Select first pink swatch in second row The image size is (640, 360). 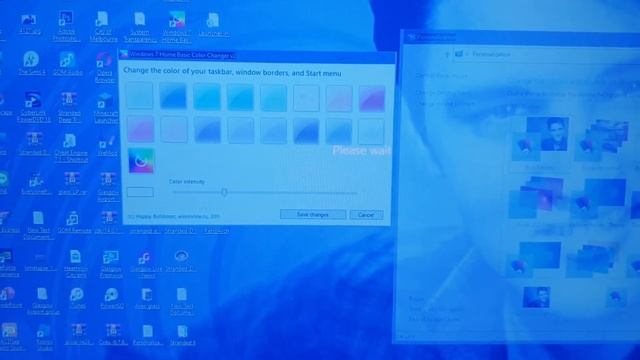(140, 129)
